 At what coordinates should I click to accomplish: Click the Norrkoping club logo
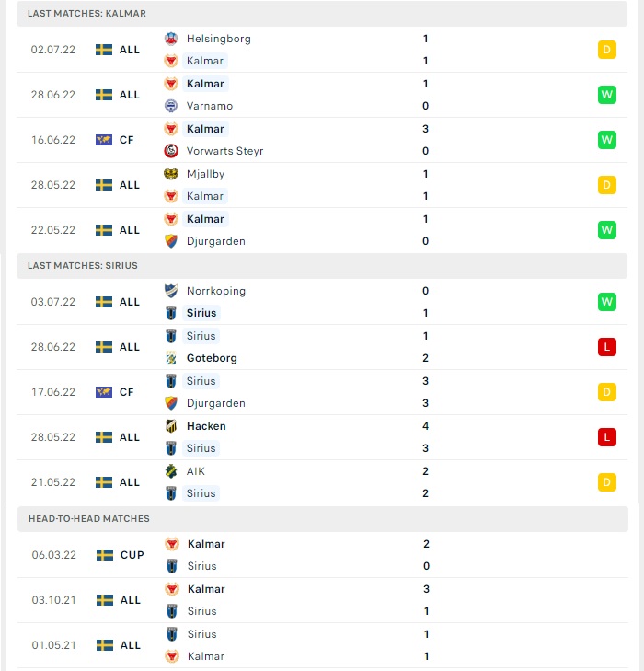pyautogui.click(x=171, y=291)
